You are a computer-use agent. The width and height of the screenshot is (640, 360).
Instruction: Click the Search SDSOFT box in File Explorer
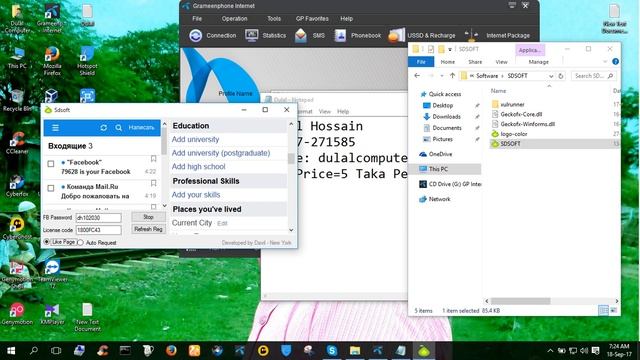593,76
